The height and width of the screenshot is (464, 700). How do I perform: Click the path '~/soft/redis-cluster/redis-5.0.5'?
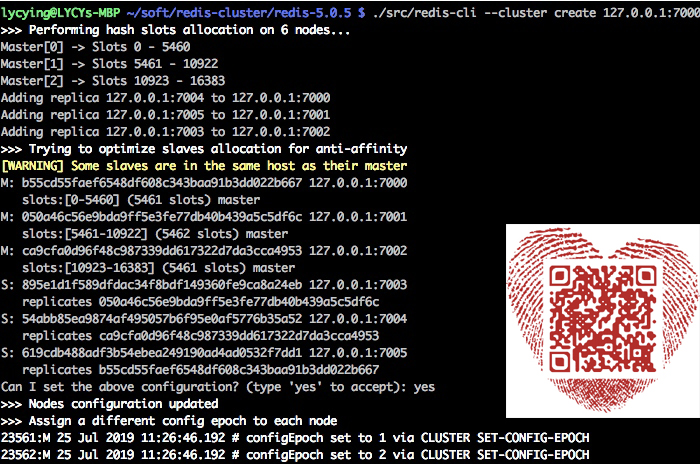(239, 13)
